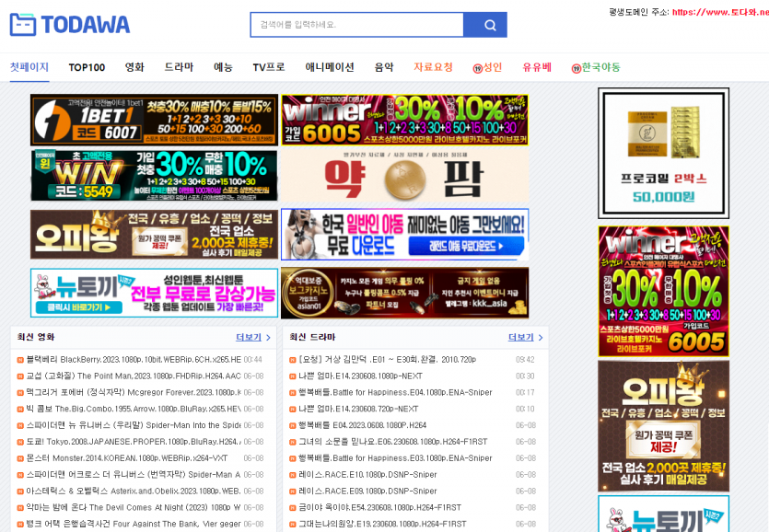Image resolution: width=769 pixels, height=532 pixels.
Task: Open the 음악 menu
Action: click(x=384, y=67)
